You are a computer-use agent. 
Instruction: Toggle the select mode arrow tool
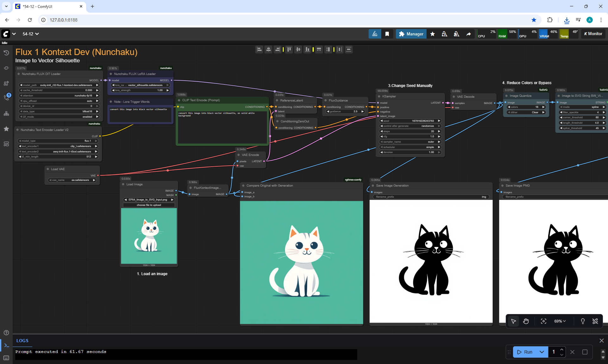(513, 321)
